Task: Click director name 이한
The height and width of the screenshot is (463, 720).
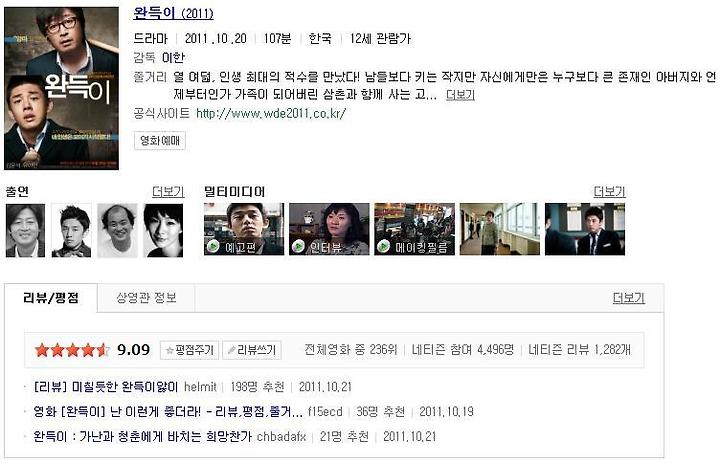Action: [173, 57]
